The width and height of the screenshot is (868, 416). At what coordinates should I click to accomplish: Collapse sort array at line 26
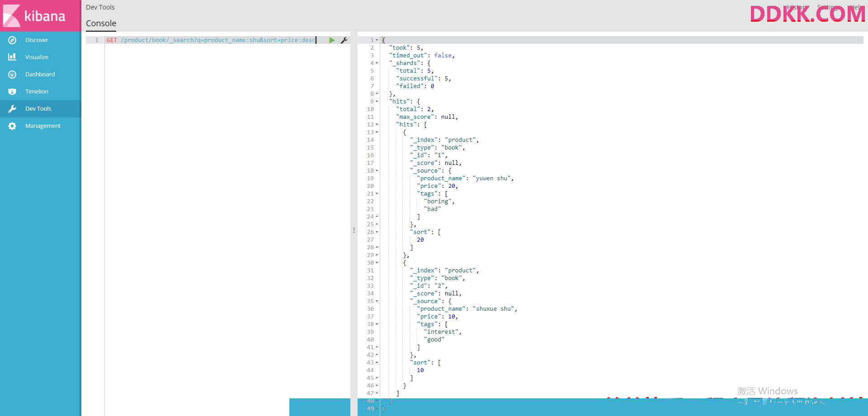pos(377,232)
